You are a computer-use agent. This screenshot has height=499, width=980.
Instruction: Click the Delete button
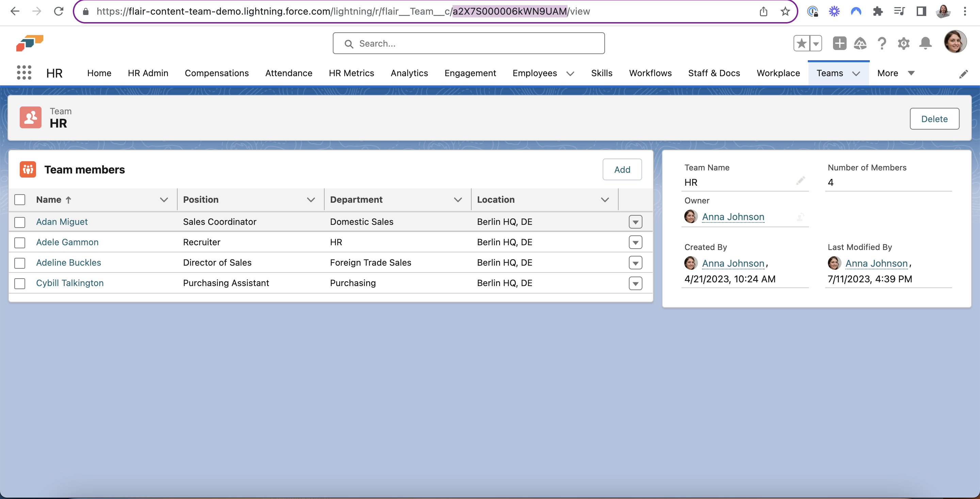[934, 119]
